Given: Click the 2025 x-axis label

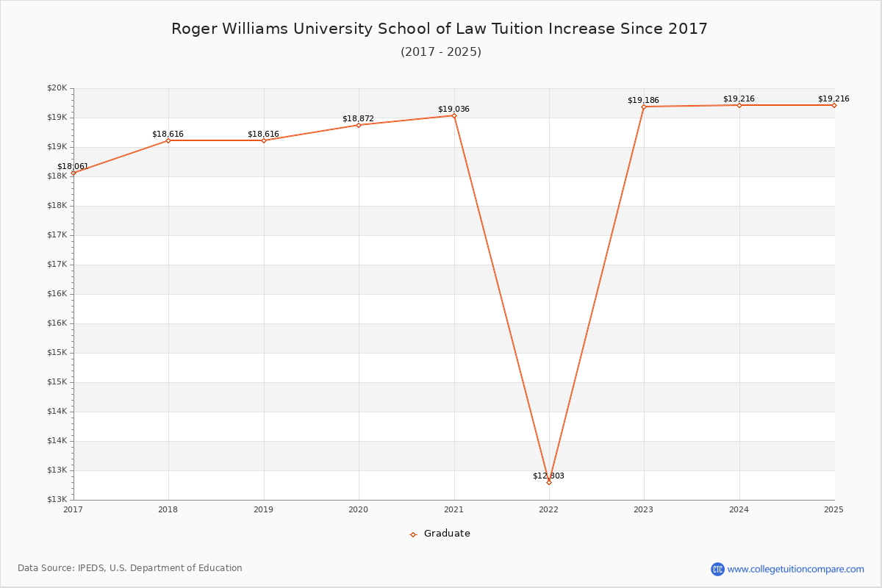Looking at the screenshot, I should point(834,509).
